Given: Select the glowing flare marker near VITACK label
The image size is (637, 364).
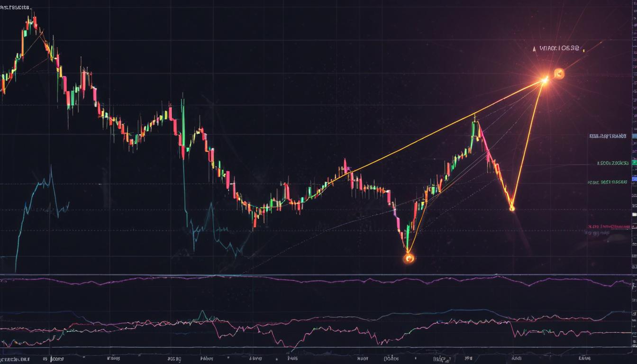Looking at the screenshot, I should click(x=545, y=80).
